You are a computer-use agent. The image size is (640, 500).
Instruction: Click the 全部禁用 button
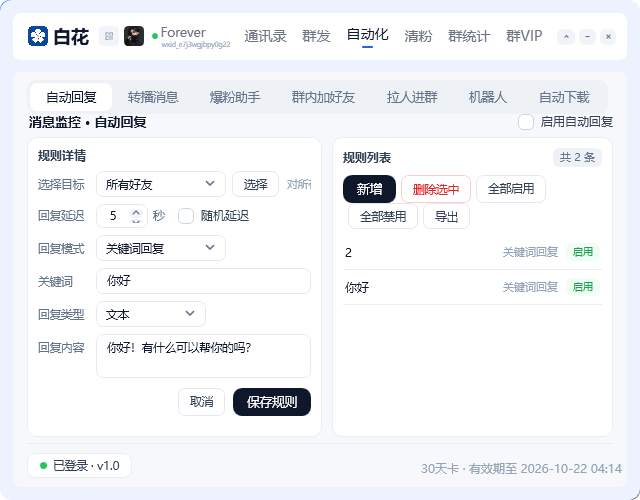pos(383,216)
